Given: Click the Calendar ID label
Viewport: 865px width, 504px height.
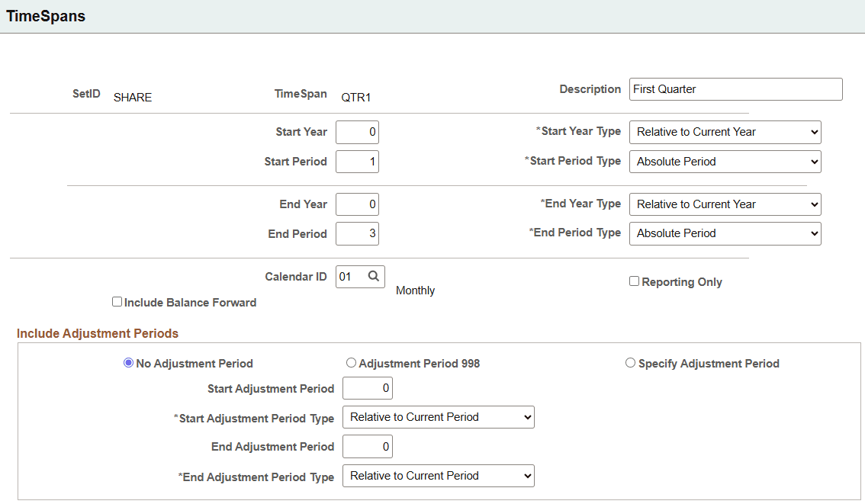Looking at the screenshot, I should click(296, 277).
